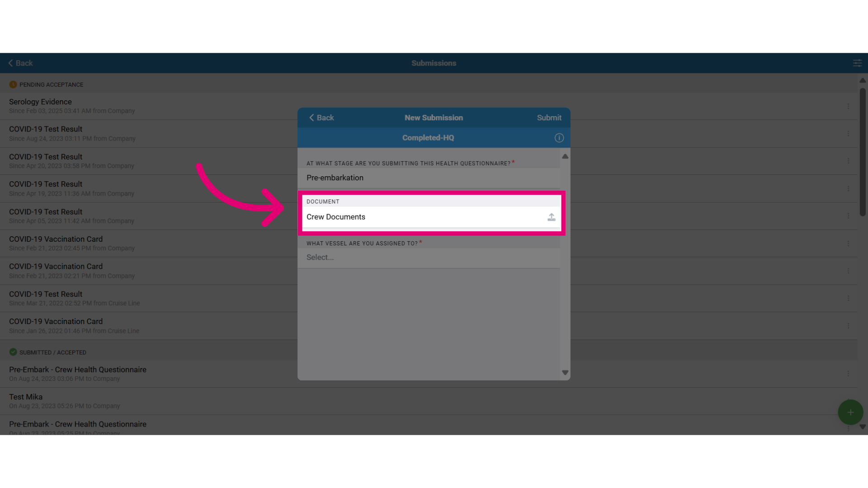Click Submit in New Submission dialog
Image resolution: width=868 pixels, height=488 pixels.
pyautogui.click(x=549, y=117)
